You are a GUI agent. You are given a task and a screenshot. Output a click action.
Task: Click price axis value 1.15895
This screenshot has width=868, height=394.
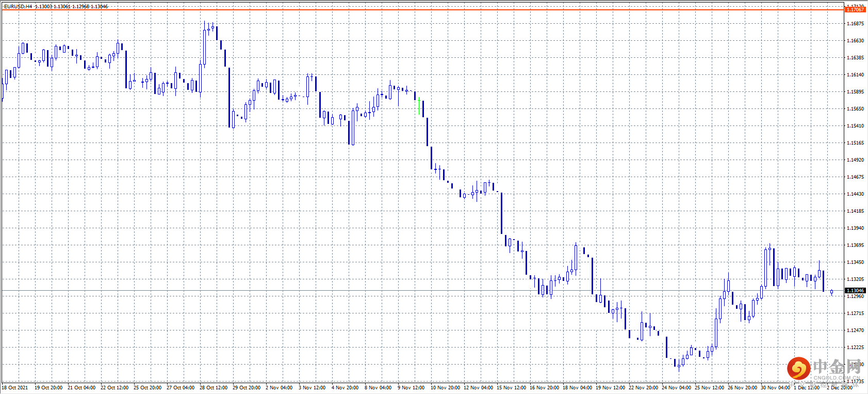[856, 92]
